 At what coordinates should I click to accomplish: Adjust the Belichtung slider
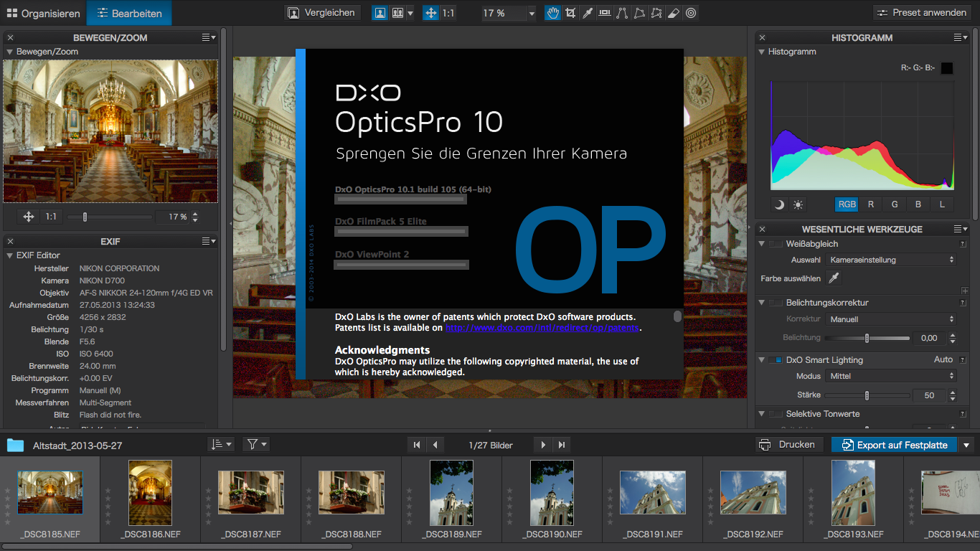(867, 338)
